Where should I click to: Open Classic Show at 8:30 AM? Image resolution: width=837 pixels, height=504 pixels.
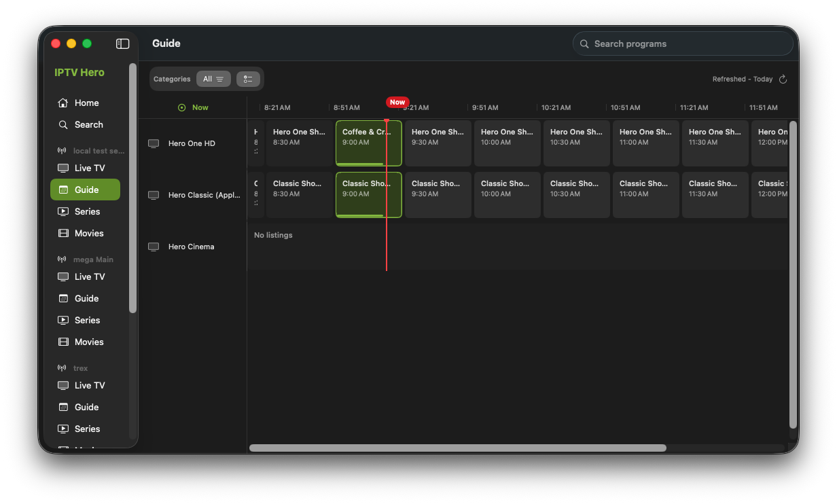(x=300, y=195)
